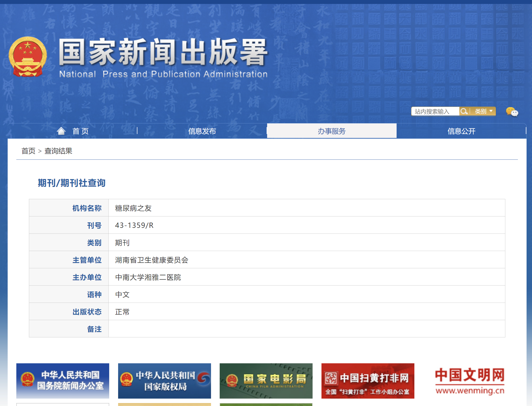Open 国家版权局 banner link
This screenshot has width=532, height=406.
tap(165, 381)
